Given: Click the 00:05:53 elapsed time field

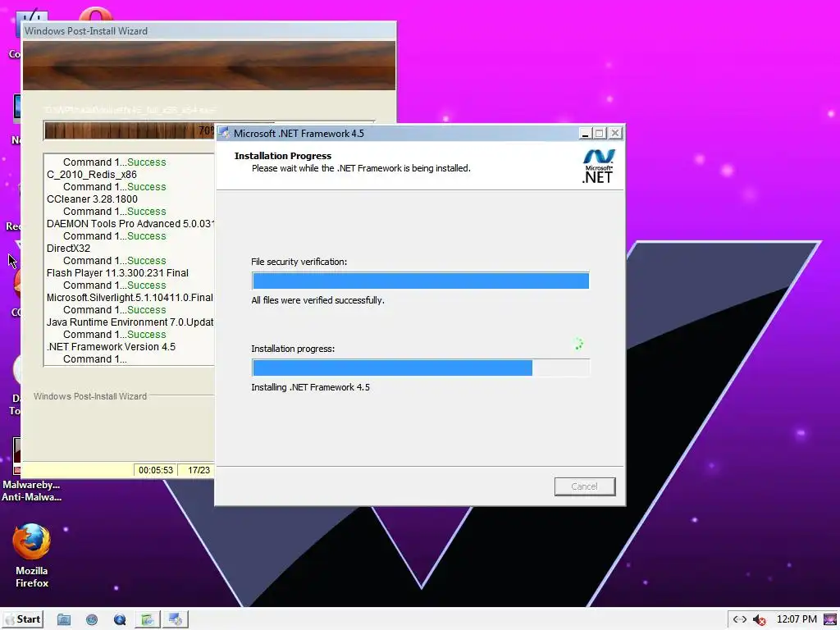Looking at the screenshot, I should point(156,470).
